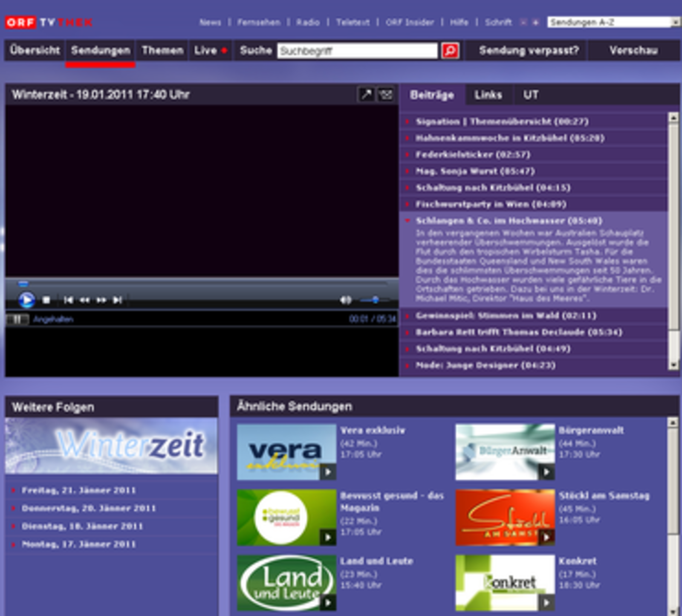
Task: Click the Hilfe link
Action: point(459,22)
